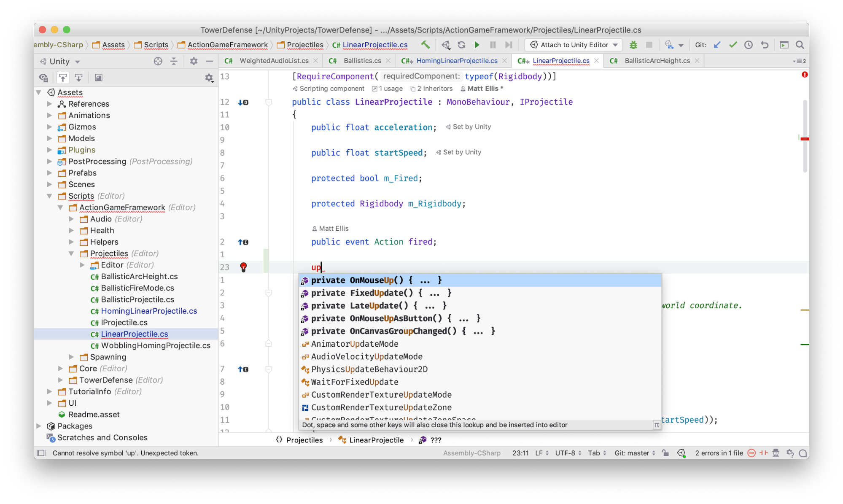This screenshot has width=843, height=504.
Task: Select LateUpdate completion item
Action: point(480,306)
